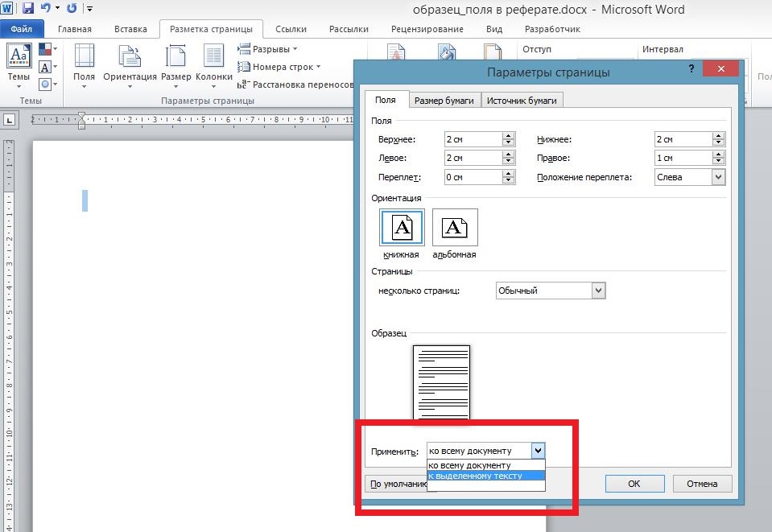Click the Save icon in quick access toolbar
This screenshot has width=772, height=532.
[x=27, y=9]
